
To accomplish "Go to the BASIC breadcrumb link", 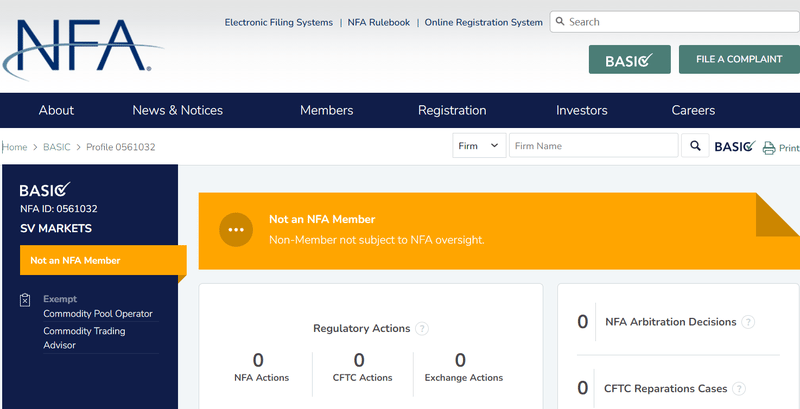I will point(57,147).
